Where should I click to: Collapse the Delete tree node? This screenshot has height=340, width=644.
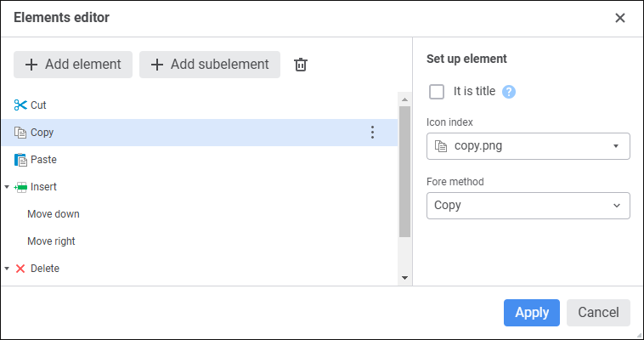(7, 269)
